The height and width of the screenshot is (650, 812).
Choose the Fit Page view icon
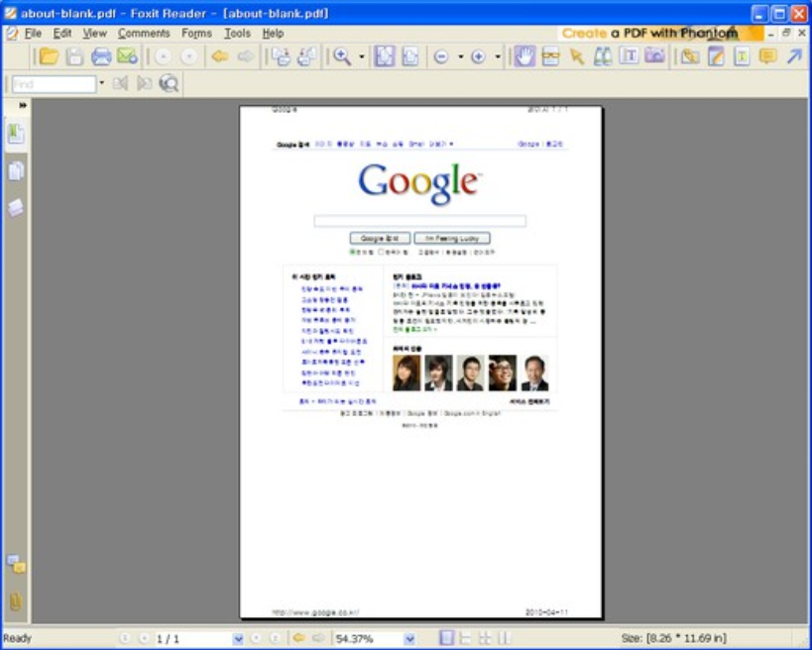(x=385, y=55)
